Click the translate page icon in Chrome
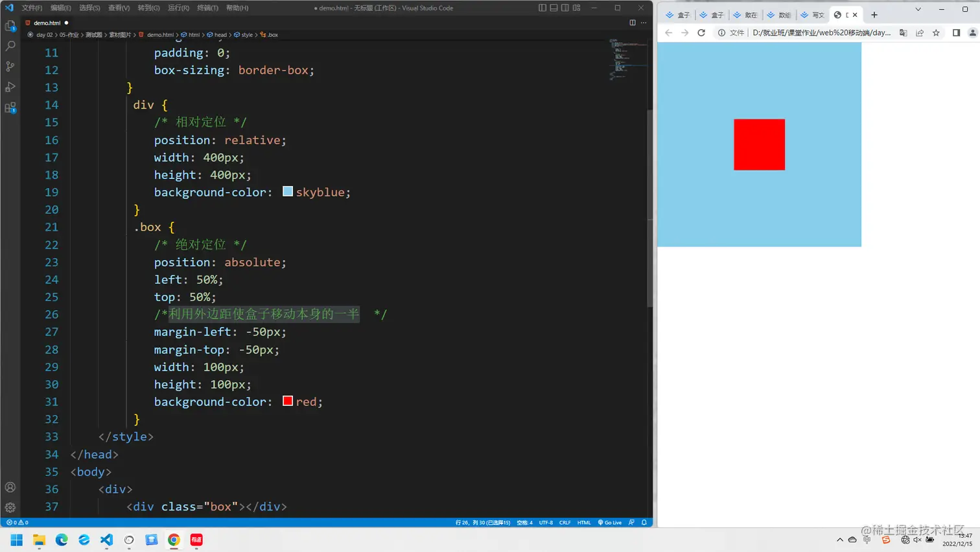Viewport: 980px width, 552px height. [903, 32]
